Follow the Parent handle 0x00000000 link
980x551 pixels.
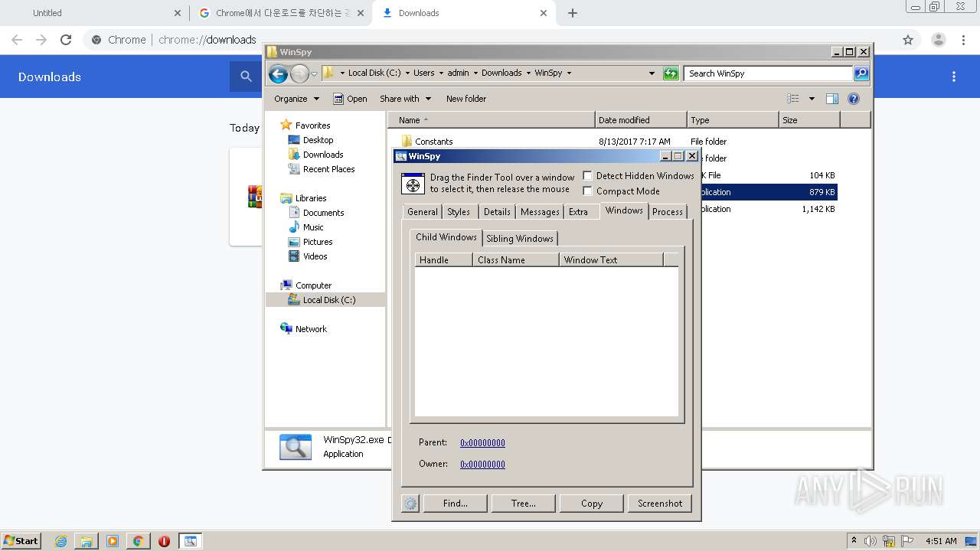pyautogui.click(x=482, y=442)
